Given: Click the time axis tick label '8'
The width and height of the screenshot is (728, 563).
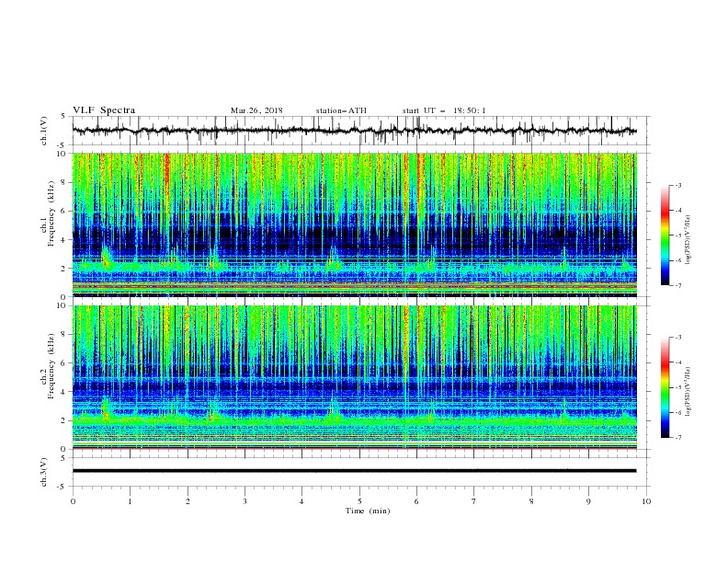Looking at the screenshot, I should coord(531,501).
